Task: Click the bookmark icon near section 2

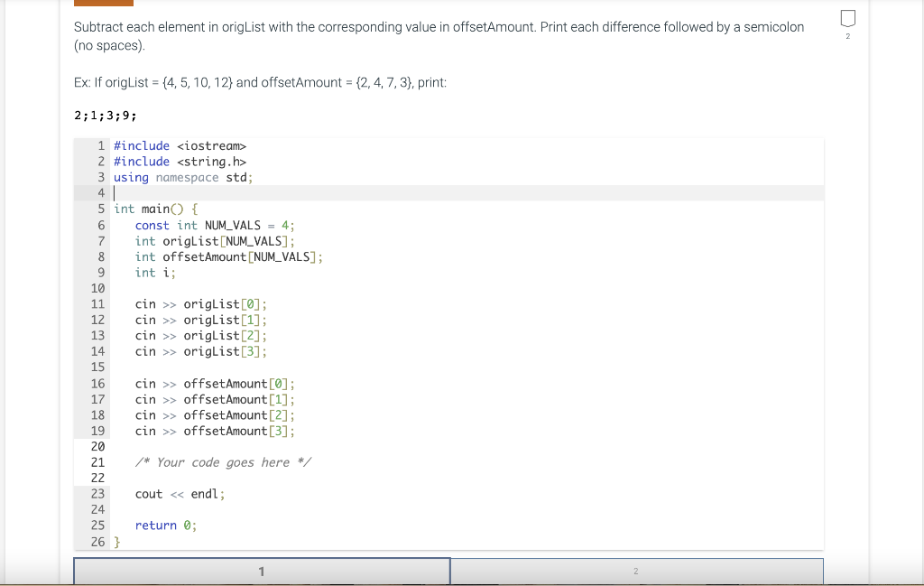Action: 846,18
